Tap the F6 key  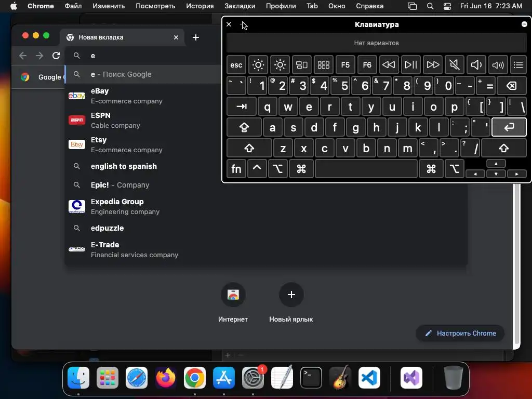367,65
